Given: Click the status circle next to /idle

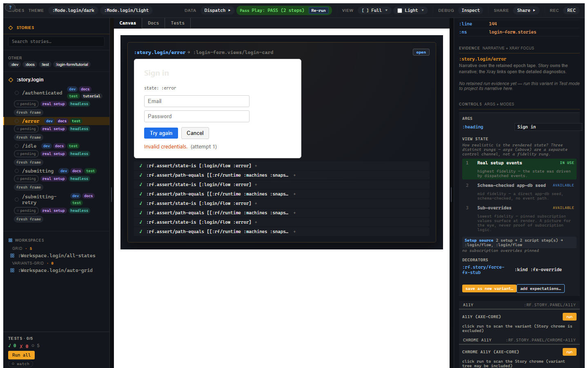Looking at the screenshot, I should 17,146.
